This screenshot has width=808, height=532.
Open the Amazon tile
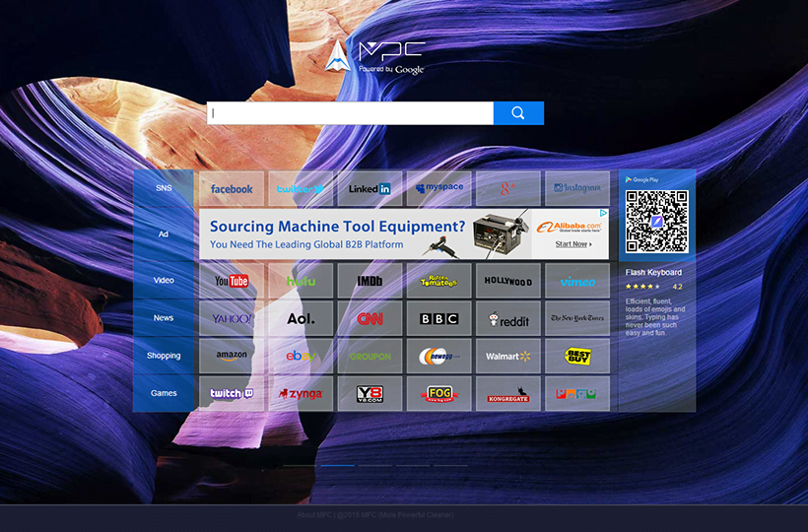(232, 356)
